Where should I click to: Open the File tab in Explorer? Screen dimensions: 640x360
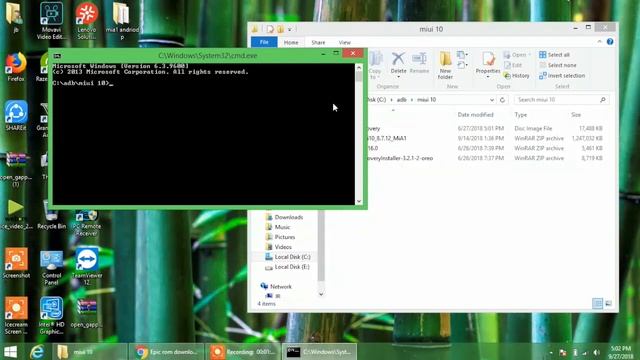click(x=264, y=42)
